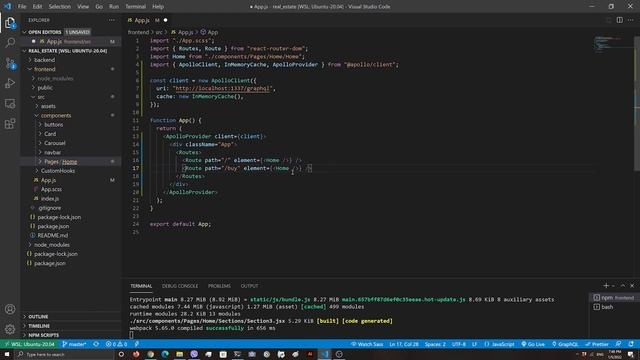Click UTF-8 encoding indicator
This screenshot has height=360, width=640.
point(459,344)
